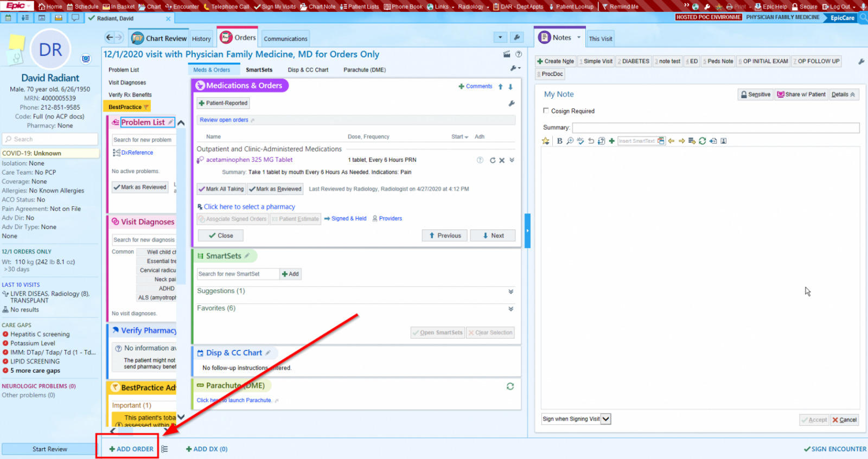This screenshot has height=459, width=868.
Task: Click the Search for new SmartSet field
Action: [x=237, y=274]
